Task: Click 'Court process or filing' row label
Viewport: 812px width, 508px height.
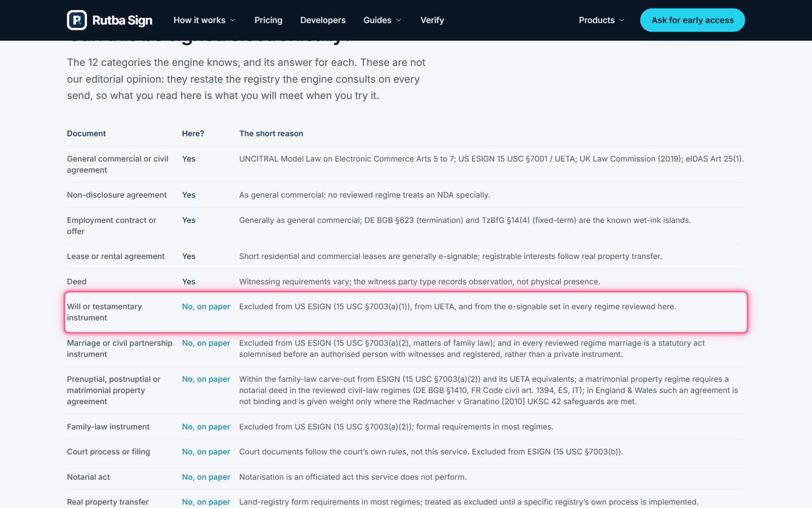Action: tap(108, 452)
